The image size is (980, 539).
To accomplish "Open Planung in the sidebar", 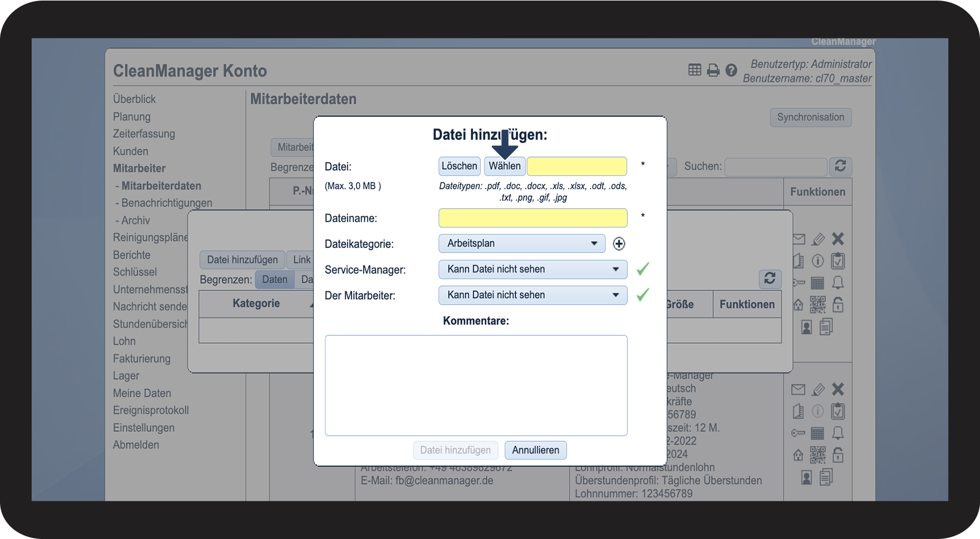I will (131, 117).
